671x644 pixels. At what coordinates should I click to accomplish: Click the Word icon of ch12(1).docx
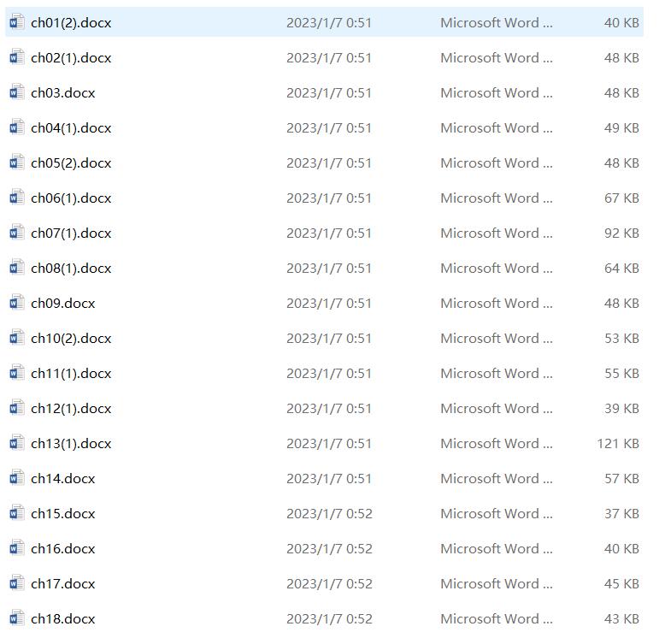coord(17,409)
